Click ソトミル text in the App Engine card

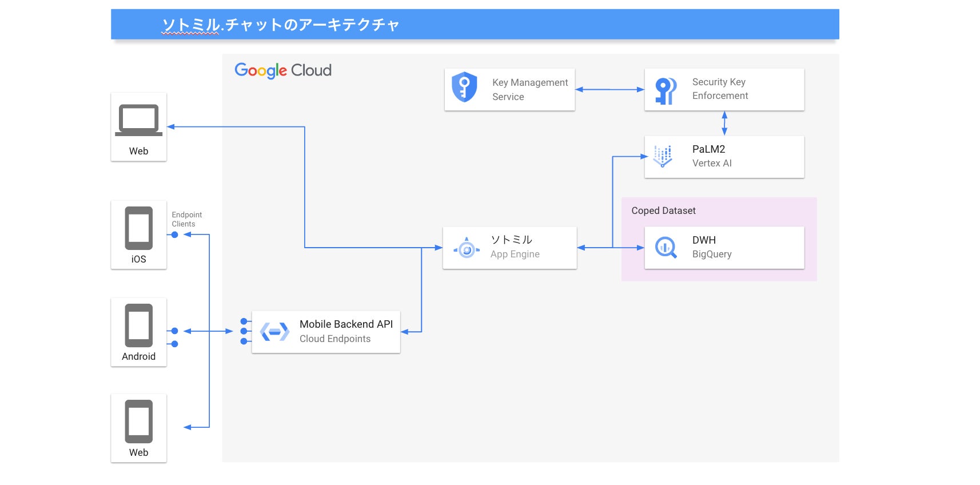[511, 240]
